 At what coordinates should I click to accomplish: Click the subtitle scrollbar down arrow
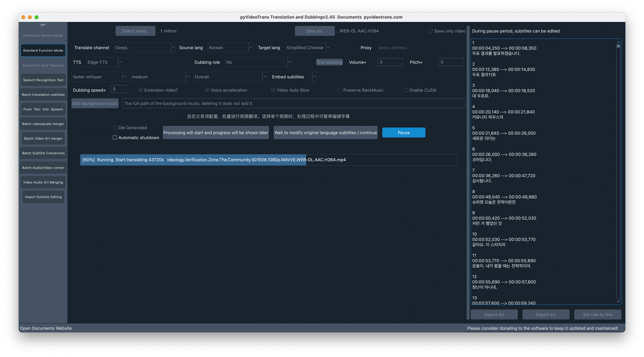tap(618, 302)
